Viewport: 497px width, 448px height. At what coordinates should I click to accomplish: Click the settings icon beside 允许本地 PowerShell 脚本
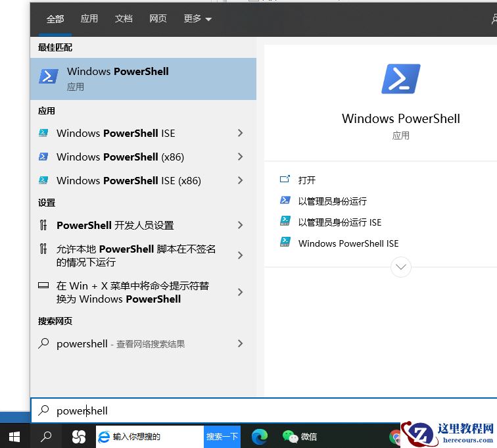point(43,249)
